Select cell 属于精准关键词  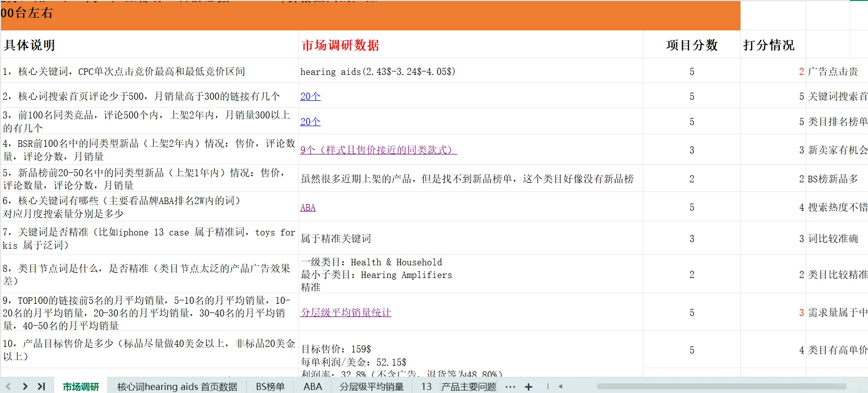click(471, 239)
